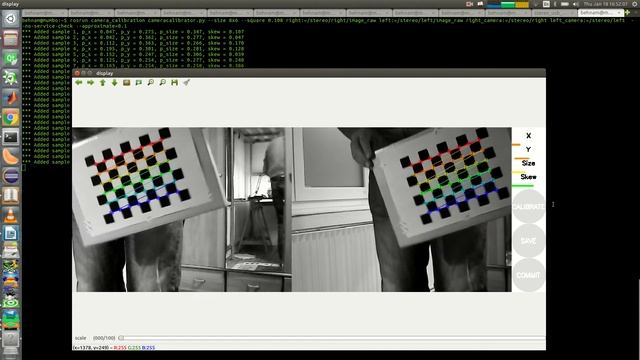Click the pan right arrow in display toolbar
640x360 pixels.
click(x=90, y=82)
